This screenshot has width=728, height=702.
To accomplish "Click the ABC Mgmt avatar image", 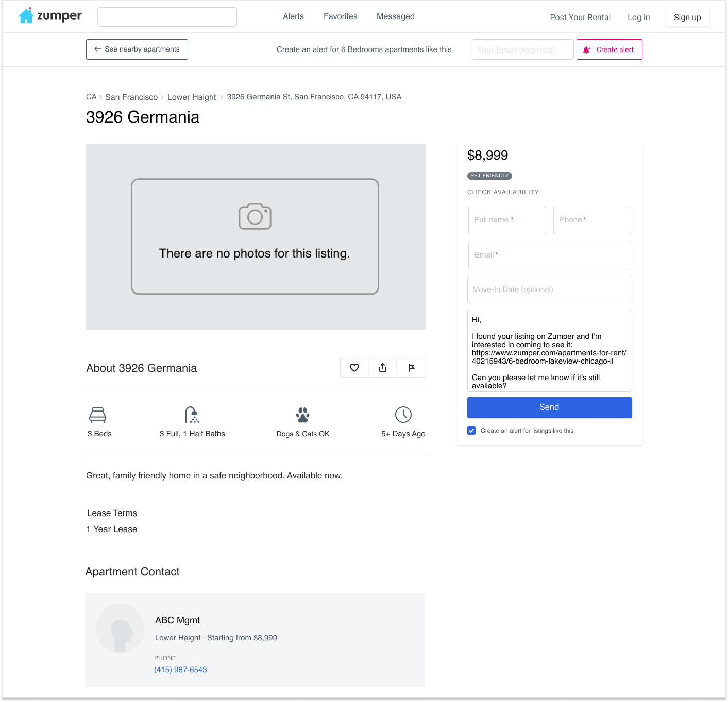I will (120, 628).
